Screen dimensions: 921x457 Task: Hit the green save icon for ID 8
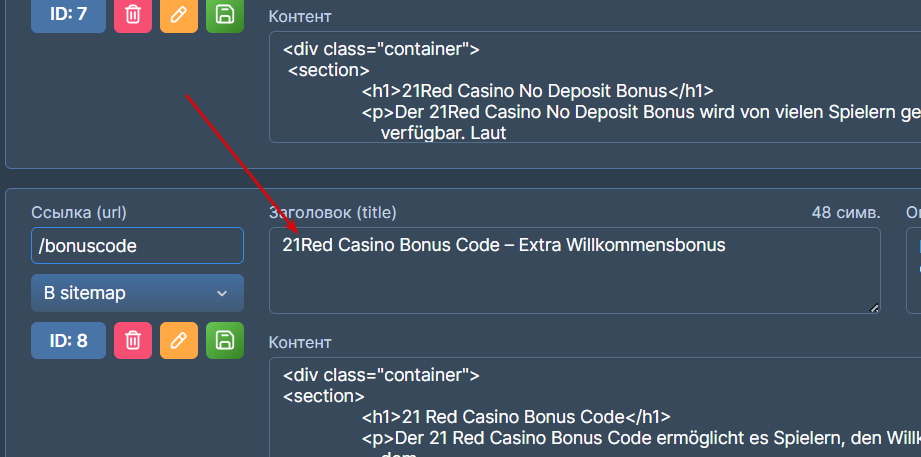click(225, 341)
